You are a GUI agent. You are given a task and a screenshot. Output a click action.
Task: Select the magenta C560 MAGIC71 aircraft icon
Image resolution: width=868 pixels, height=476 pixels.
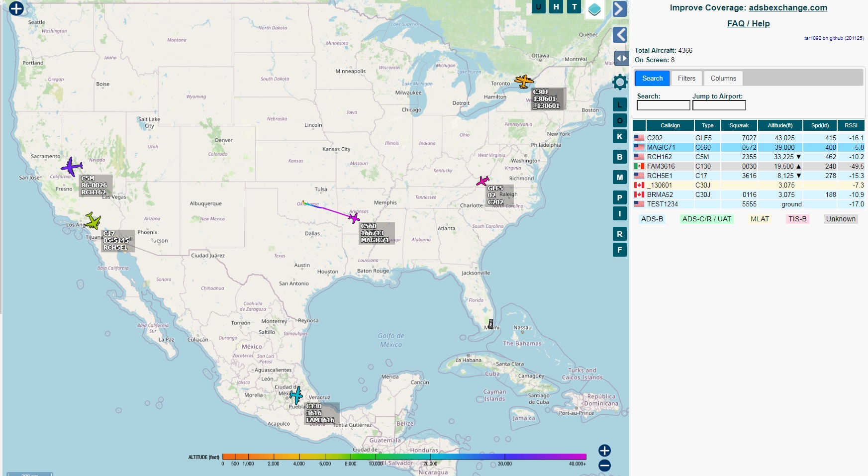point(354,217)
